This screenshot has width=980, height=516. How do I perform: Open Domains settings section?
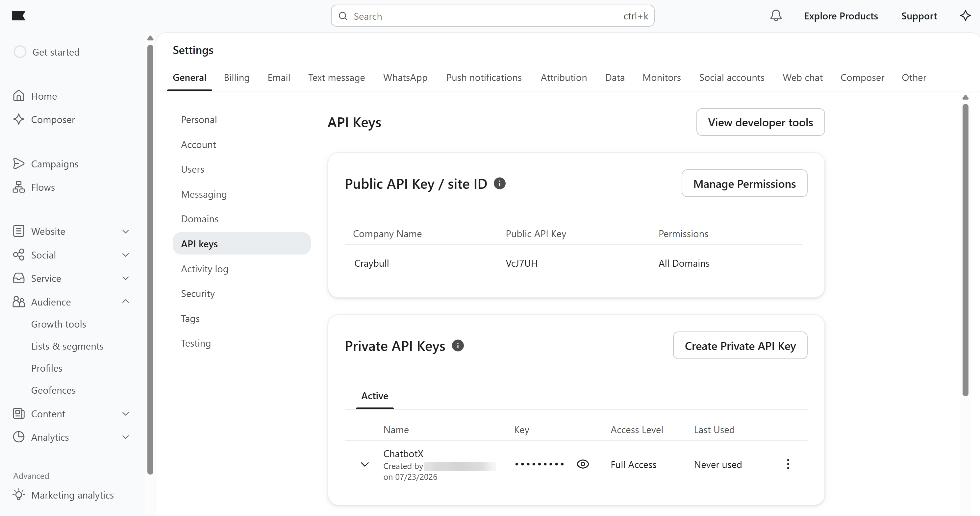point(200,219)
